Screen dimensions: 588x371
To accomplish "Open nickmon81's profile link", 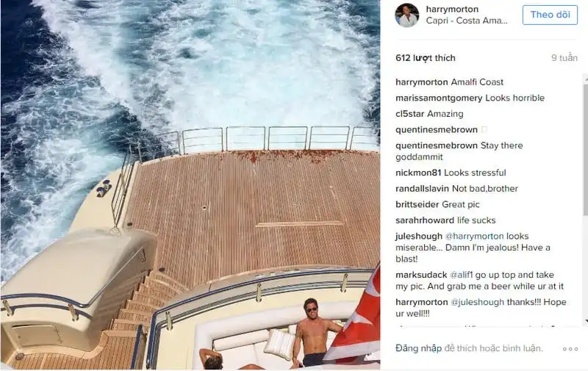I will [418, 173].
